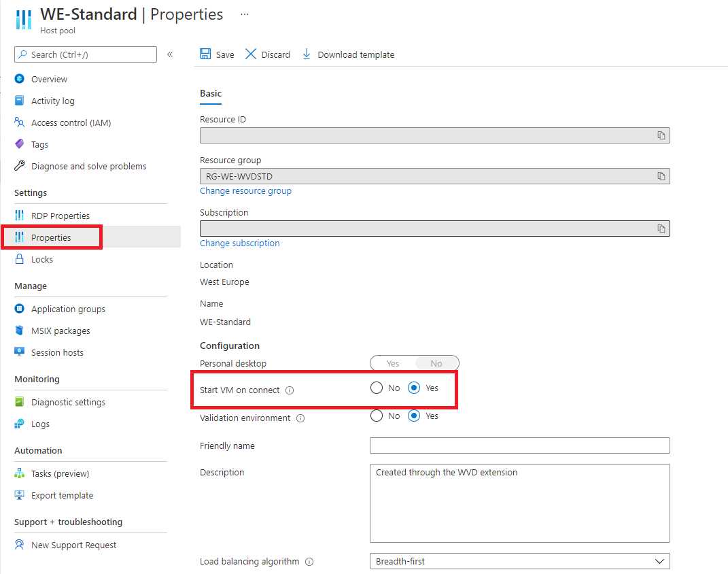Copy the Resource group value

(x=661, y=175)
